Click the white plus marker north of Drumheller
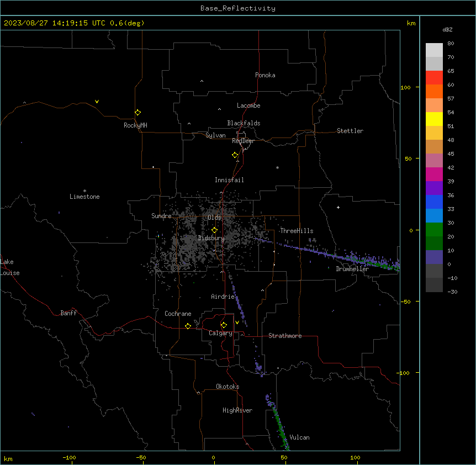The width and height of the screenshot is (476, 465). 338,208
